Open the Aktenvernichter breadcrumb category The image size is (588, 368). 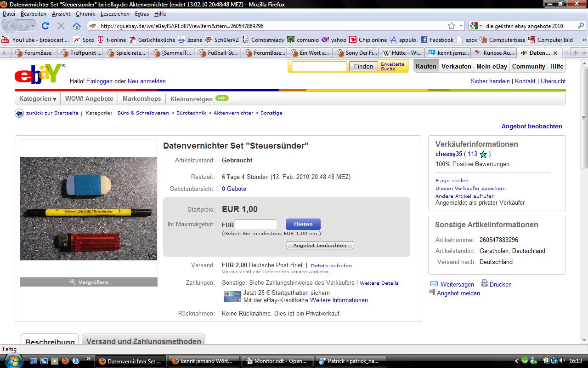coord(233,113)
